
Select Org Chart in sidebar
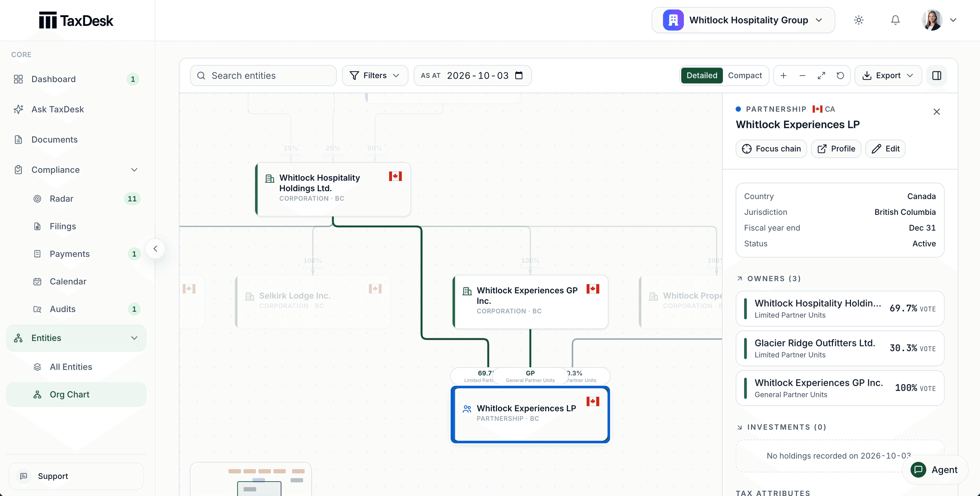click(76, 395)
